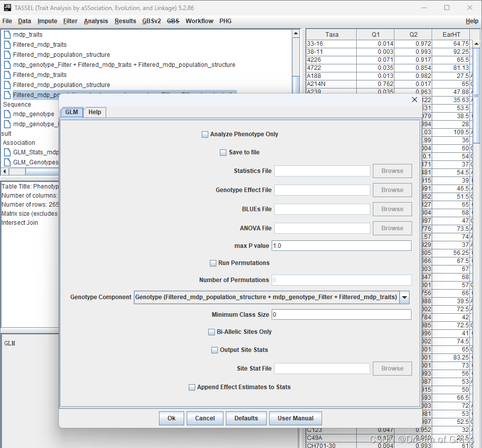Tick the Run Permutations checkbox
The width and height of the screenshot is (482, 448).
pyautogui.click(x=213, y=263)
